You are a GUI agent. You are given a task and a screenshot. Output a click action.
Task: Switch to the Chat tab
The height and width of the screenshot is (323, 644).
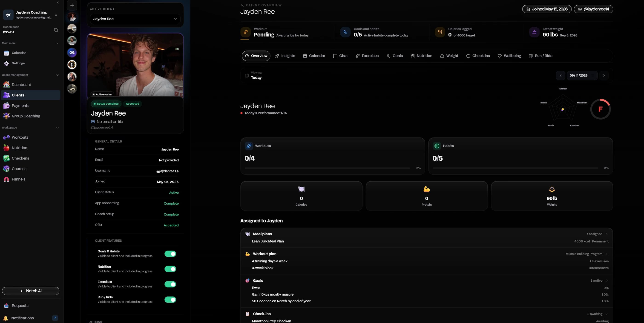[340, 56]
